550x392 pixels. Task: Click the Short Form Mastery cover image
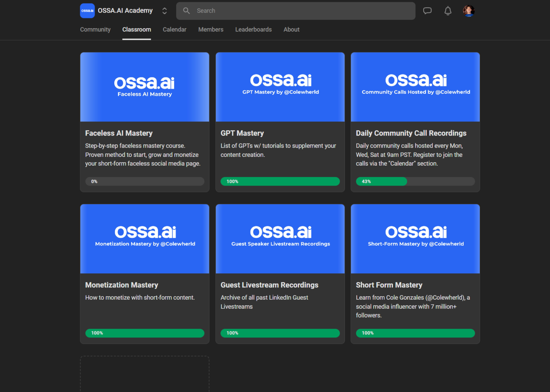click(415, 239)
